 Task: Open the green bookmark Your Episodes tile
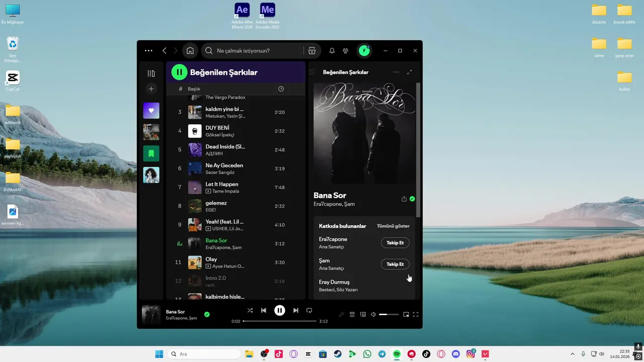pos(151,153)
